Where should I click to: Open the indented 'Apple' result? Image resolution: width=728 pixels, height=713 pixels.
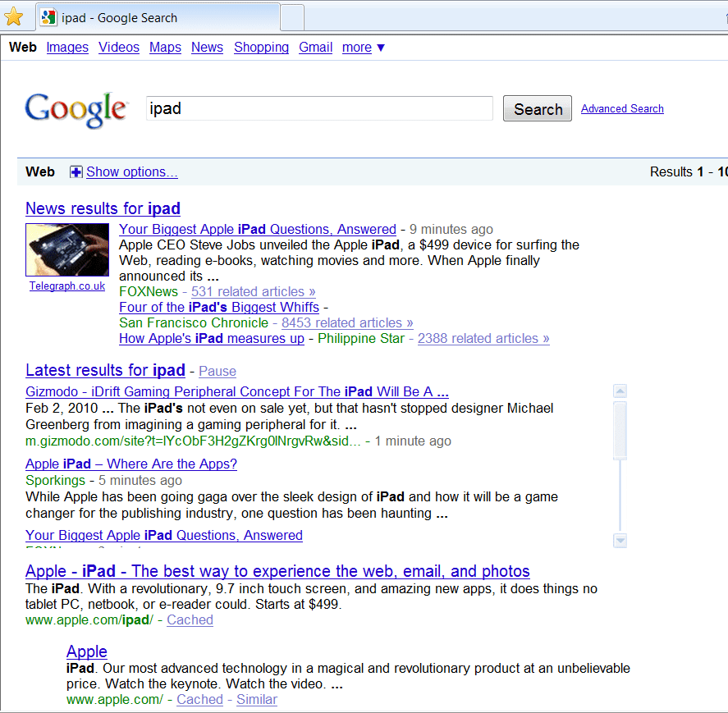[x=87, y=651]
